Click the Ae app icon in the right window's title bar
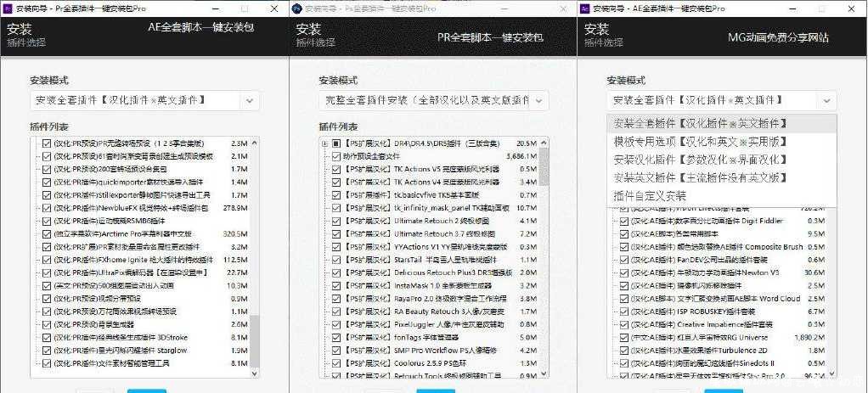868x393 pixels. 586,8
